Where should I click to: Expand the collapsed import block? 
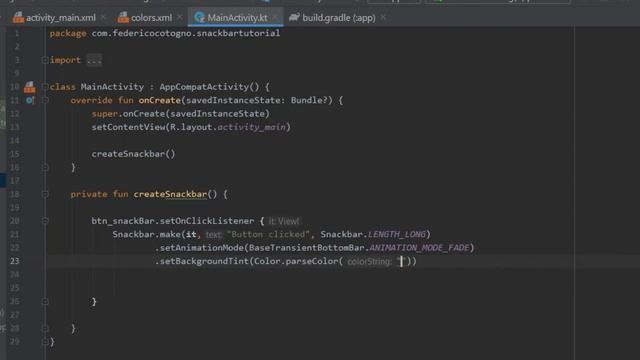click(x=45, y=60)
